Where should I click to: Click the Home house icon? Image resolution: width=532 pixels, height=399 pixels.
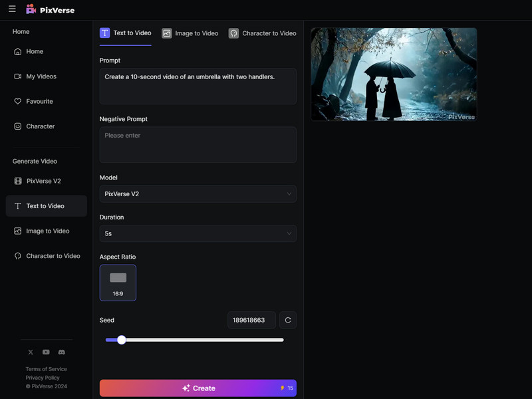click(17, 51)
